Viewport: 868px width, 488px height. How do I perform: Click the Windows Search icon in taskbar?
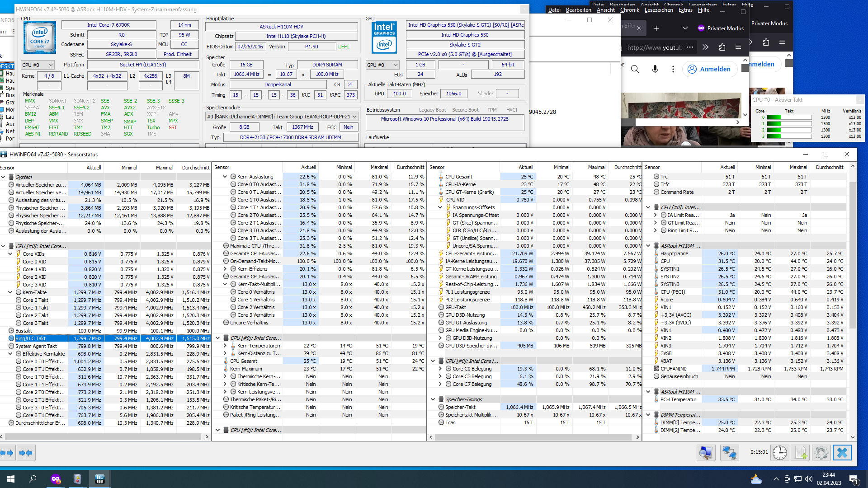tap(32, 479)
